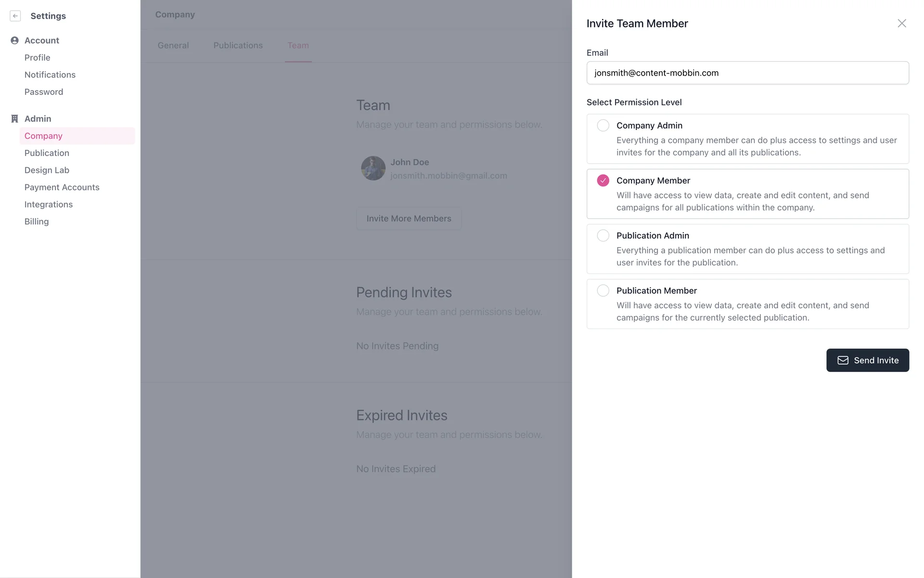Viewport: 924px width, 578px height.
Task: Switch to the General tab
Action: pos(173,45)
